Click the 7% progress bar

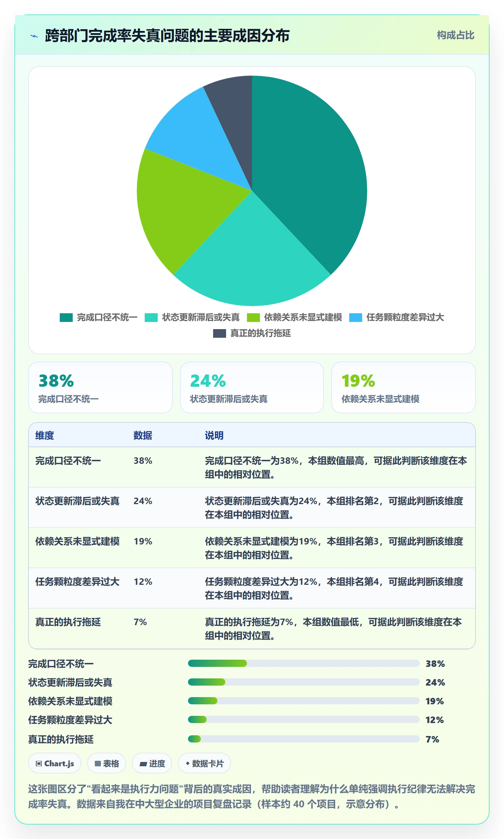tap(304, 739)
